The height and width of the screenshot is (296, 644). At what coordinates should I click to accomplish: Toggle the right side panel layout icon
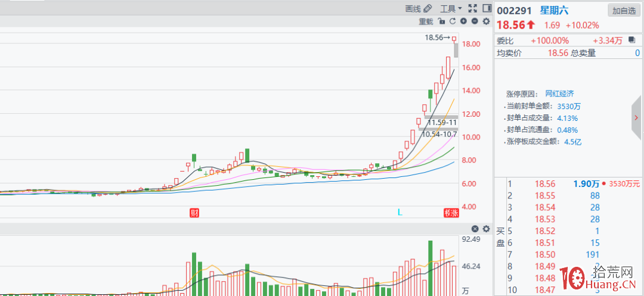[x=486, y=8]
